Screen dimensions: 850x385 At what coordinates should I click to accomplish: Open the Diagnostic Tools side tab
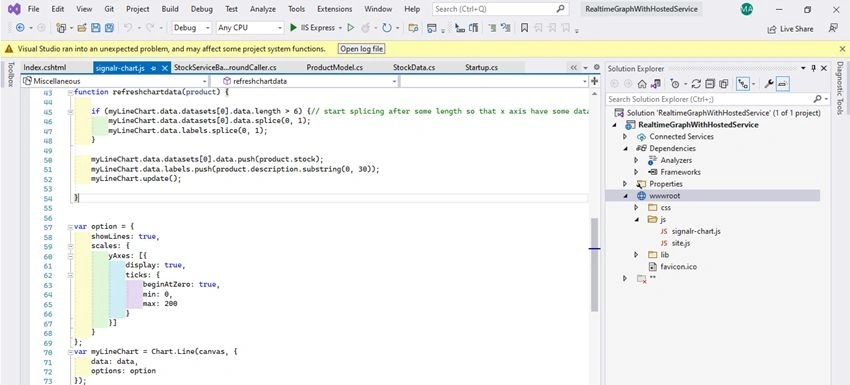840,87
